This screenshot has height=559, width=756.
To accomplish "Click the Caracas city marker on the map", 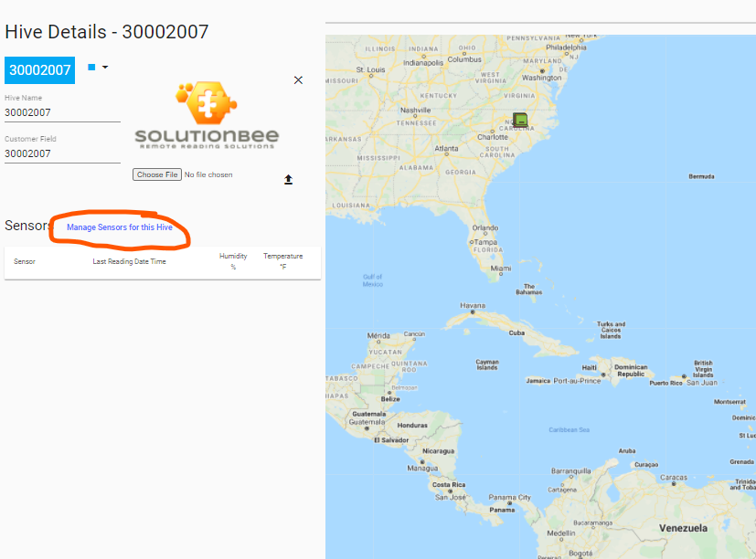I will click(674, 483).
